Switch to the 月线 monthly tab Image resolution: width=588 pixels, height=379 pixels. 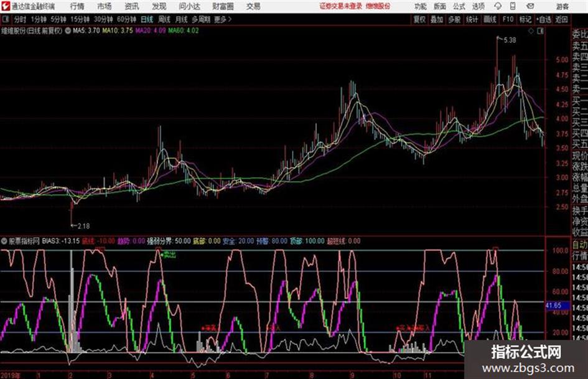click(181, 19)
